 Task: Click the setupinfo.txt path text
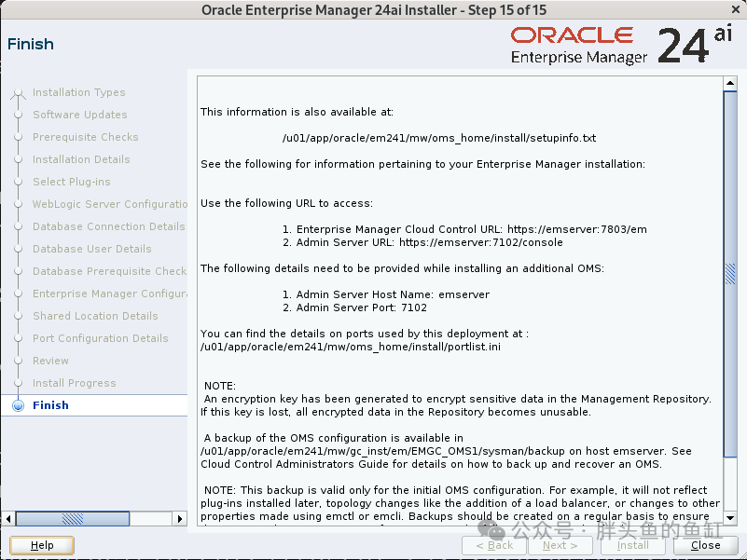pyautogui.click(x=438, y=138)
